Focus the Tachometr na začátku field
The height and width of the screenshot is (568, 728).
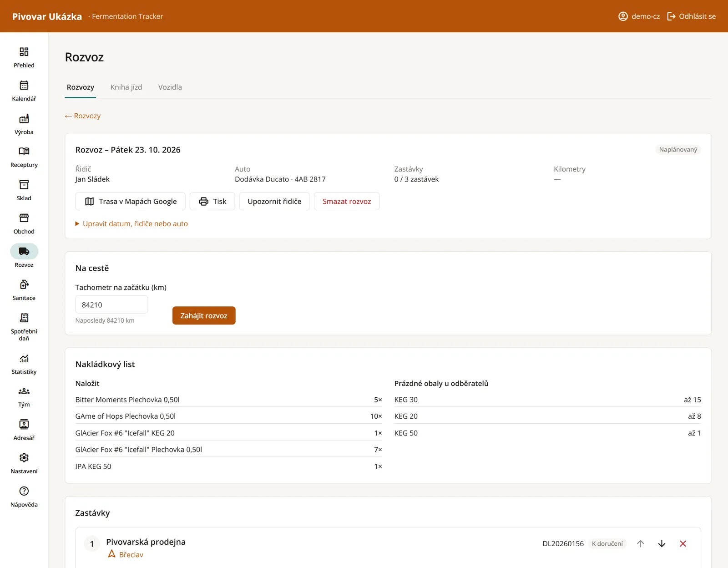tap(111, 304)
